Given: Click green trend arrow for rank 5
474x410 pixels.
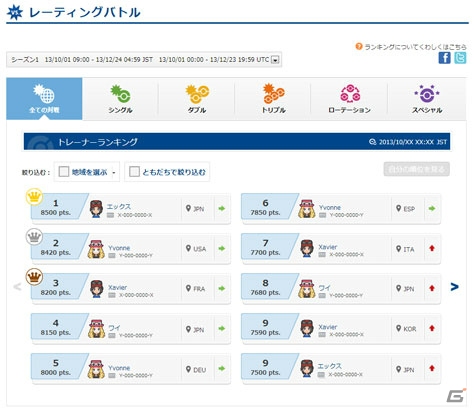Looking at the screenshot, I should pos(222,369).
